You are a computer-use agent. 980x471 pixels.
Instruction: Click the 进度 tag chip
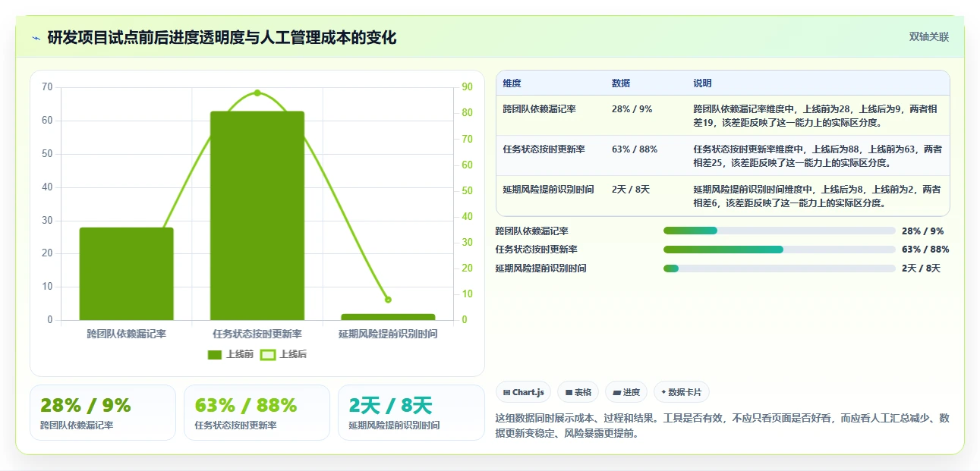(626, 392)
